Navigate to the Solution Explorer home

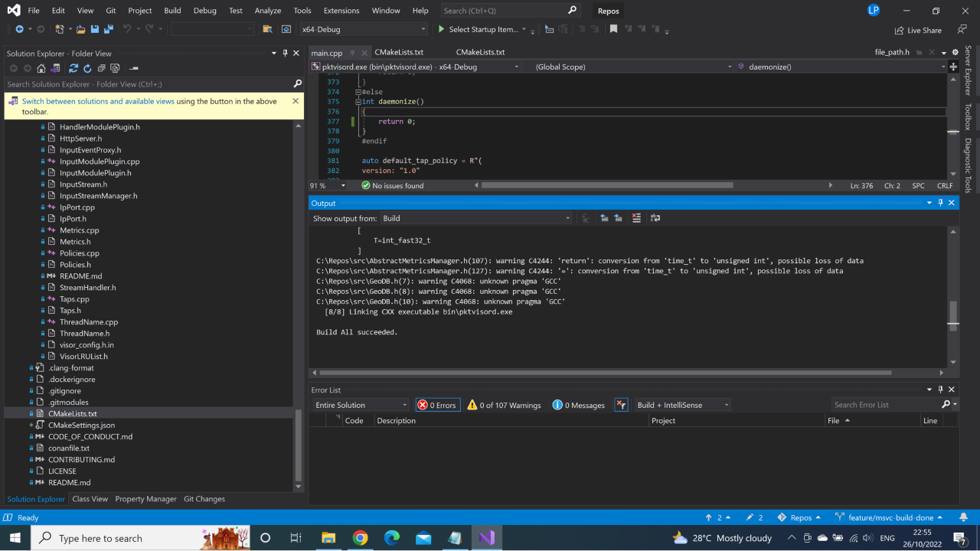pyautogui.click(x=41, y=68)
